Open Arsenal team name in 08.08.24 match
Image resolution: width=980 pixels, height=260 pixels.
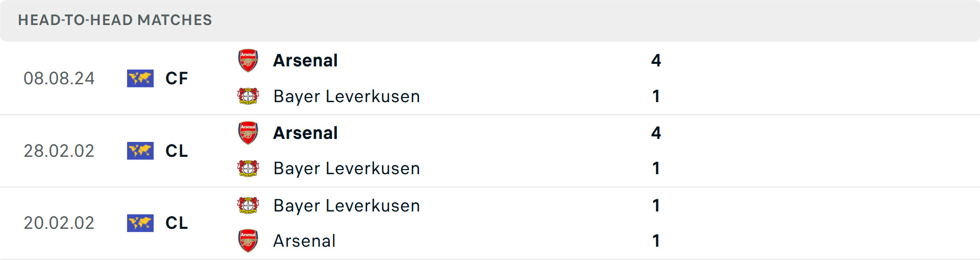click(x=305, y=60)
